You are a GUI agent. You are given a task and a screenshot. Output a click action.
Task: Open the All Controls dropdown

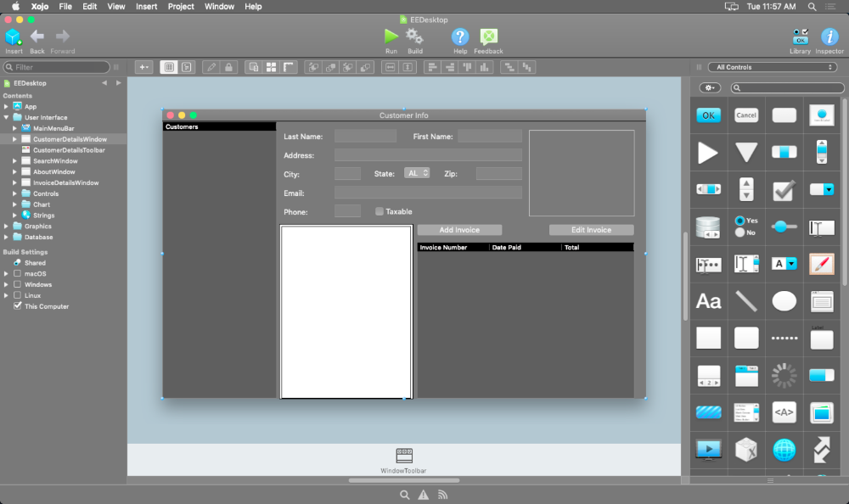coord(764,67)
